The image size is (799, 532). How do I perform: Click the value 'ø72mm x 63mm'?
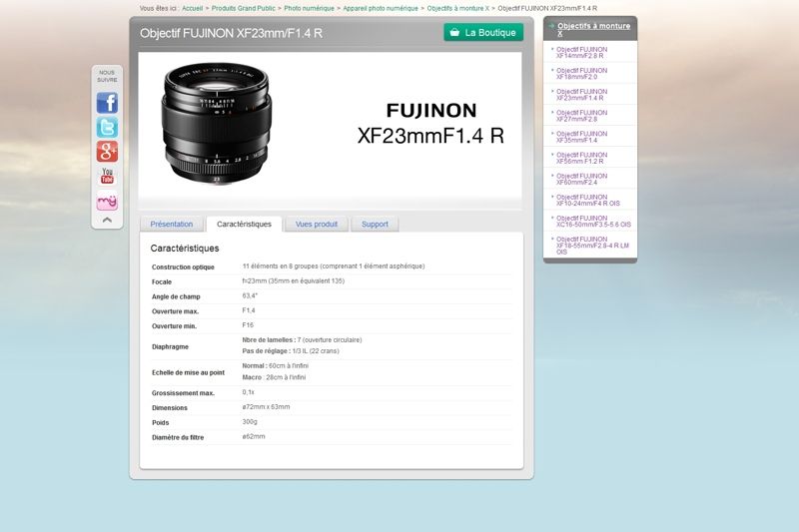point(266,407)
